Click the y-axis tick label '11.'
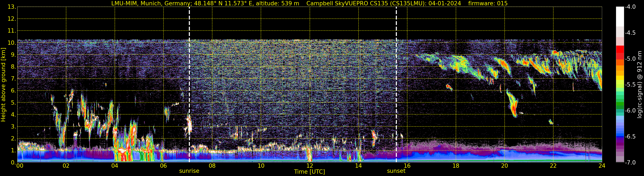 12,31
